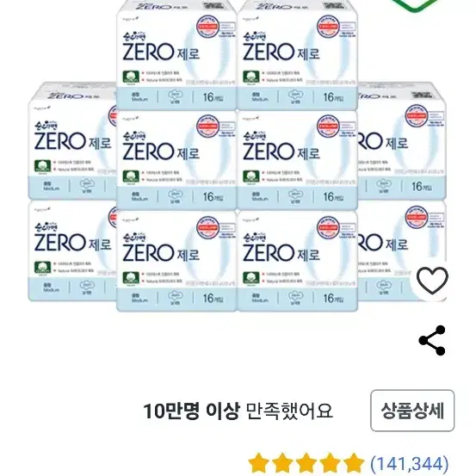Open the share icon
Viewport: 476px width, 476px height.
tap(432, 340)
